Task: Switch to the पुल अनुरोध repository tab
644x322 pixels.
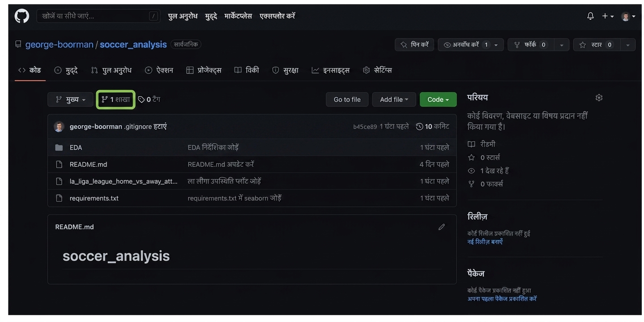Action: point(111,70)
